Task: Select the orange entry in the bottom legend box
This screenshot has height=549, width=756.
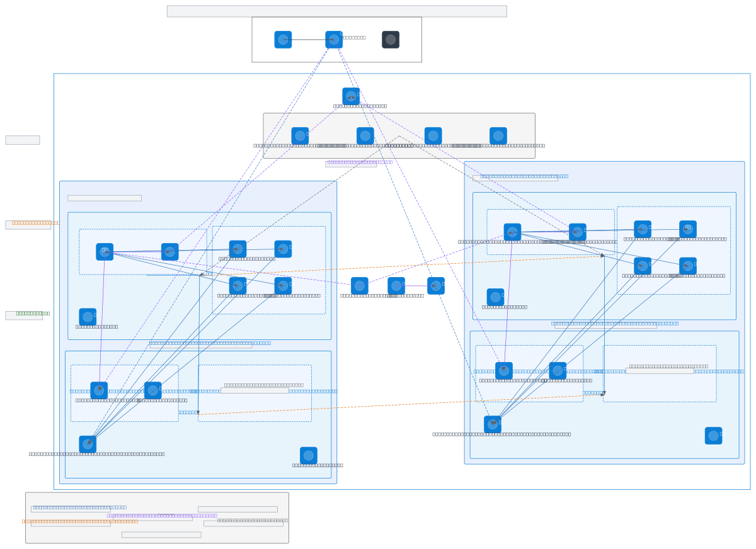Action: (x=80, y=521)
